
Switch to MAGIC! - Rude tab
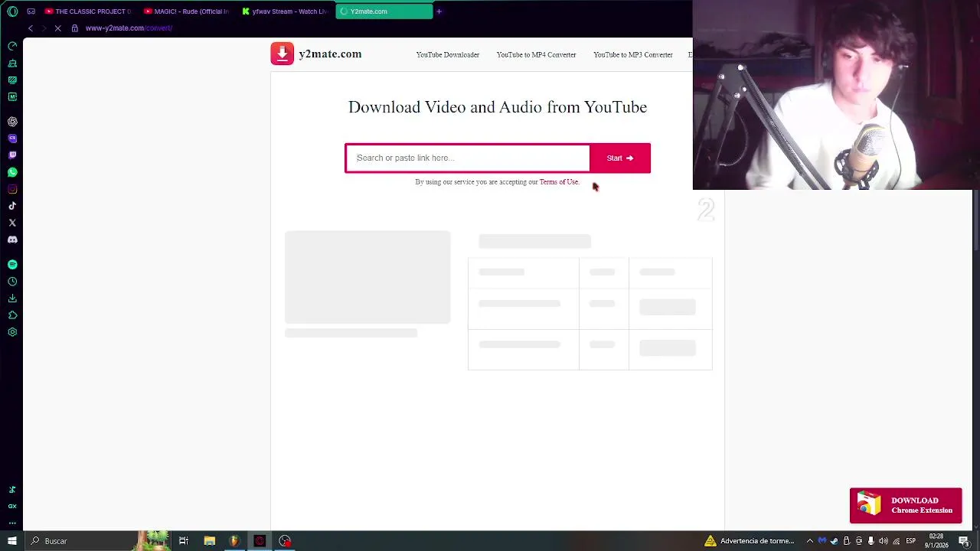pyautogui.click(x=187, y=11)
